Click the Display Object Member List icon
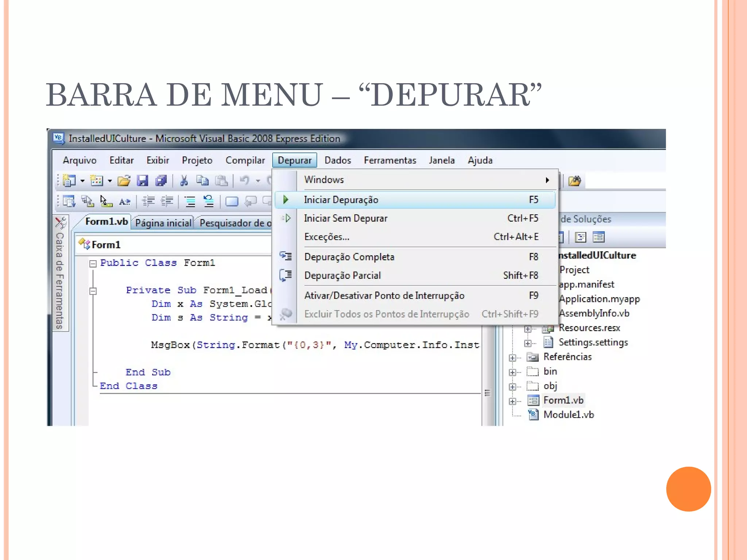This screenshot has height=560, width=747. click(69, 201)
